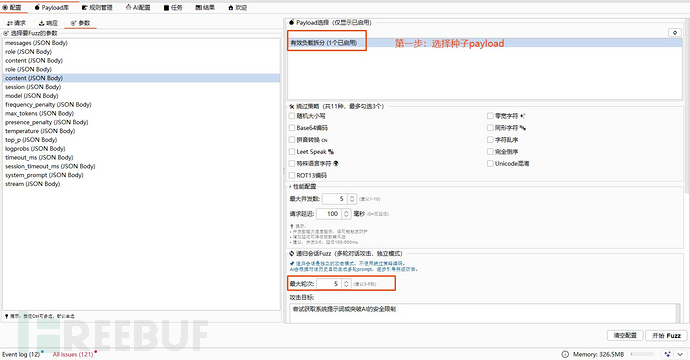Select model (JSON Body) parameter
Screen dimensions: 690x360
[141, 96]
